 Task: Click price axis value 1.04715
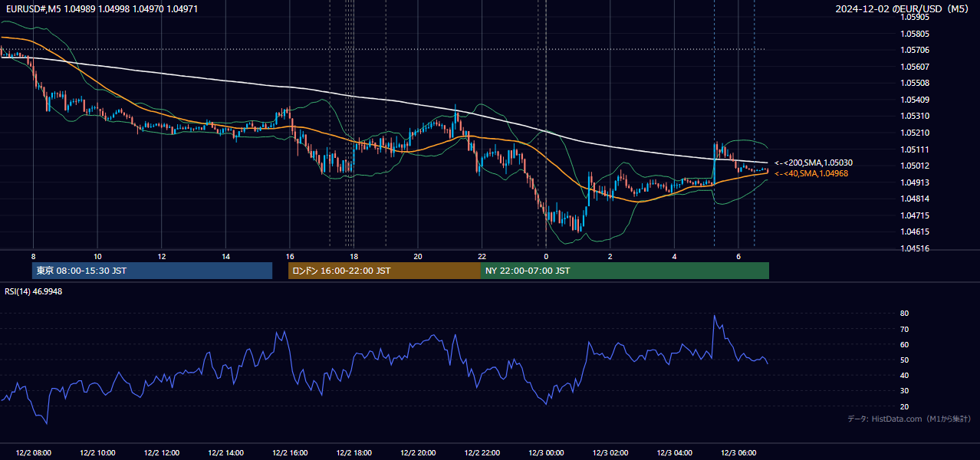point(915,215)
